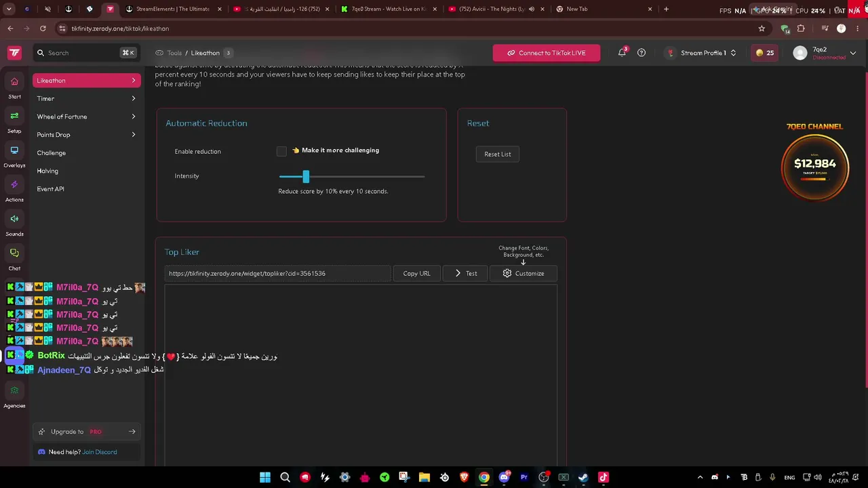Image resolution: width=868 pixels, height=488 pixels.
Task: Click the Reset List button
Action: (x=498, y=154)
